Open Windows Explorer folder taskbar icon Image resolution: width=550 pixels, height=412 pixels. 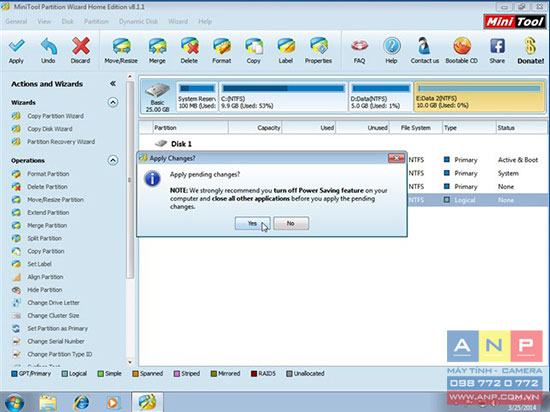(x=48, y=402)
